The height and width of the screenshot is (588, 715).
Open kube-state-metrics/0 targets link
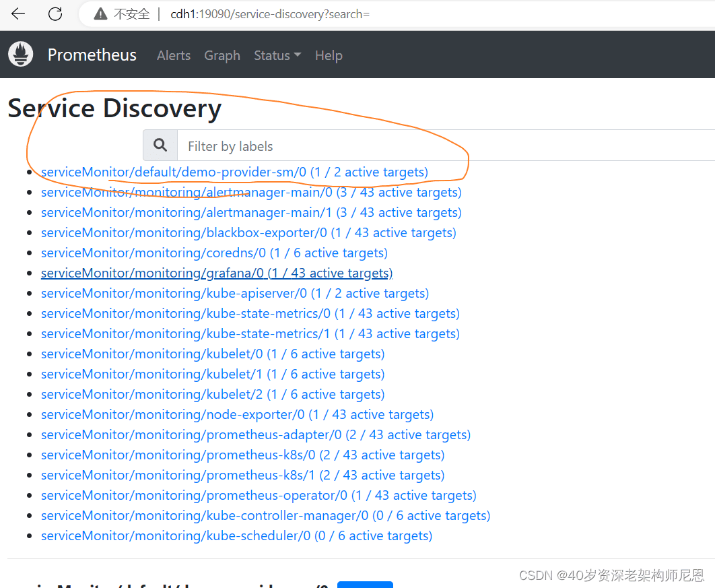pos(250,313)
